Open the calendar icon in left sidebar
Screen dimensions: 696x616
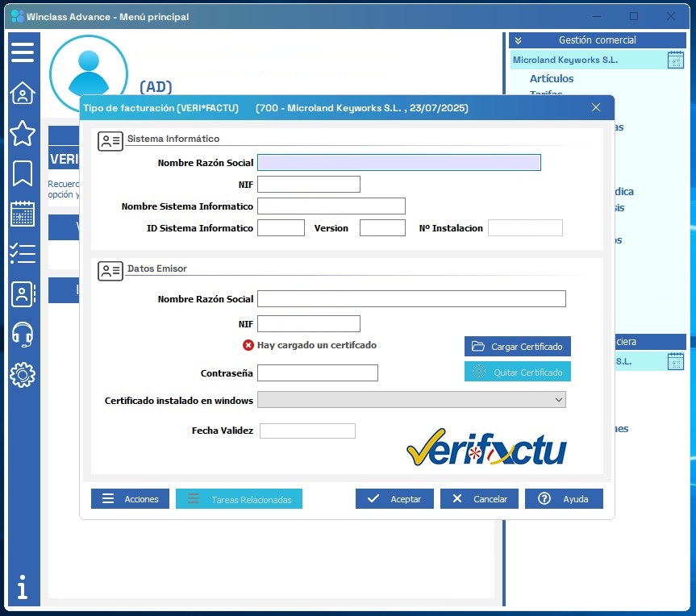pos(23,214)
